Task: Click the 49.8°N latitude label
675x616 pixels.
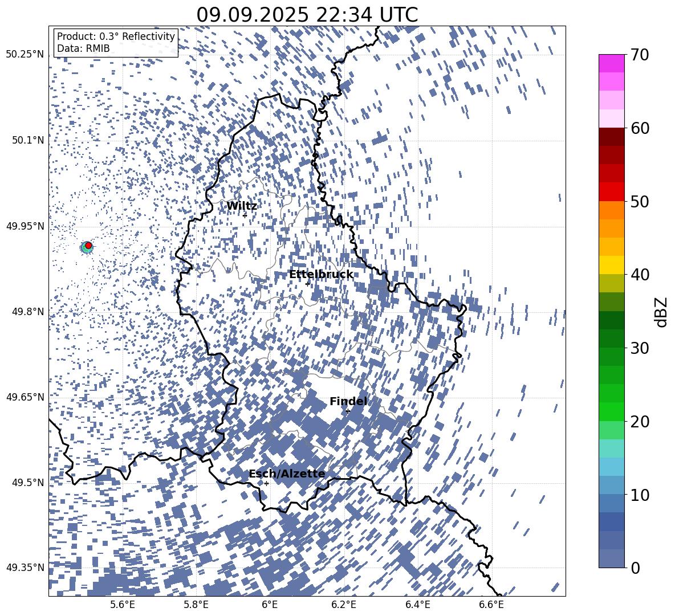Action: coord(27,312)
